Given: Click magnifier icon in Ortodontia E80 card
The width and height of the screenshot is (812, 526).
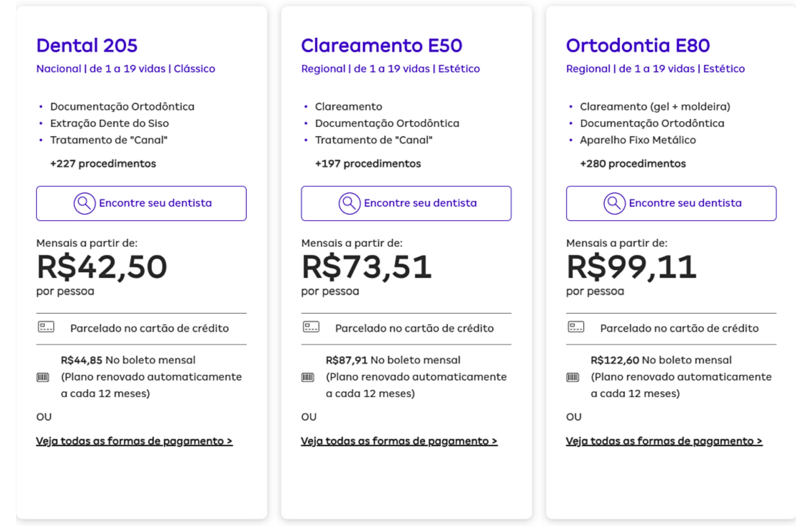Looking at the screenshot, I should [614, 203].
